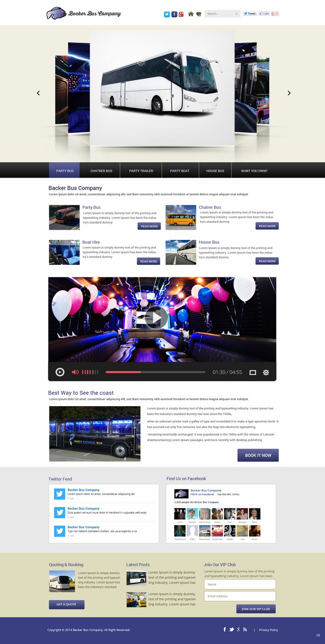This screenshot has height=644, width=325.
Task: Open the footer Twitter icon
Action: (x=232, y=629)
